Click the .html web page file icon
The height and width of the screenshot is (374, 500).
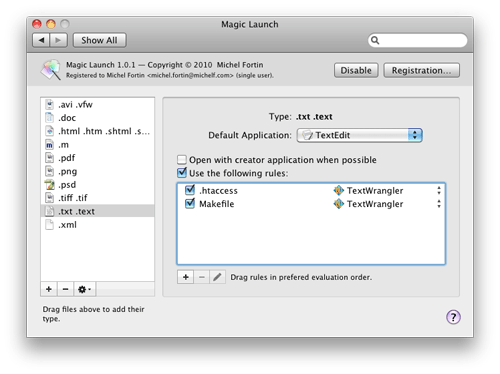[49, 131]
